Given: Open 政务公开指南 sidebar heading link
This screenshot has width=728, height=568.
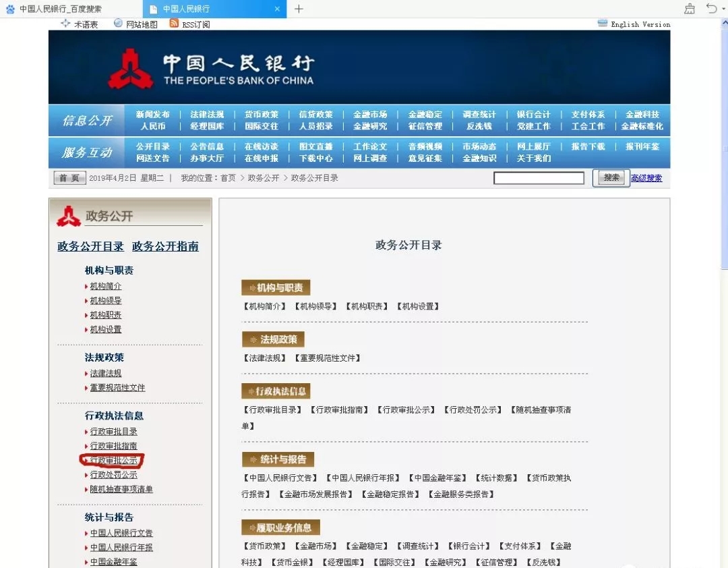Looking at the screenshot, I should click(165, 246).
